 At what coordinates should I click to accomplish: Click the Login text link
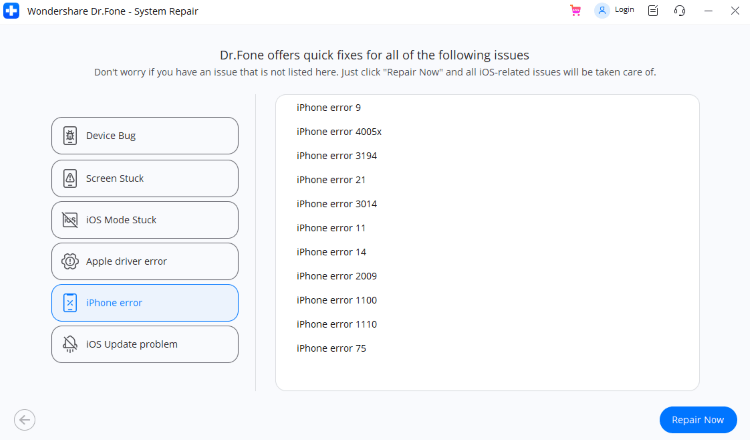click(624, 10)
